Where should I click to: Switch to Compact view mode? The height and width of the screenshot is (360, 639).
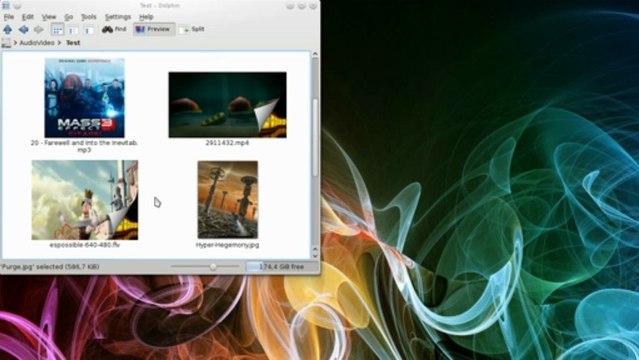[73, 30]
